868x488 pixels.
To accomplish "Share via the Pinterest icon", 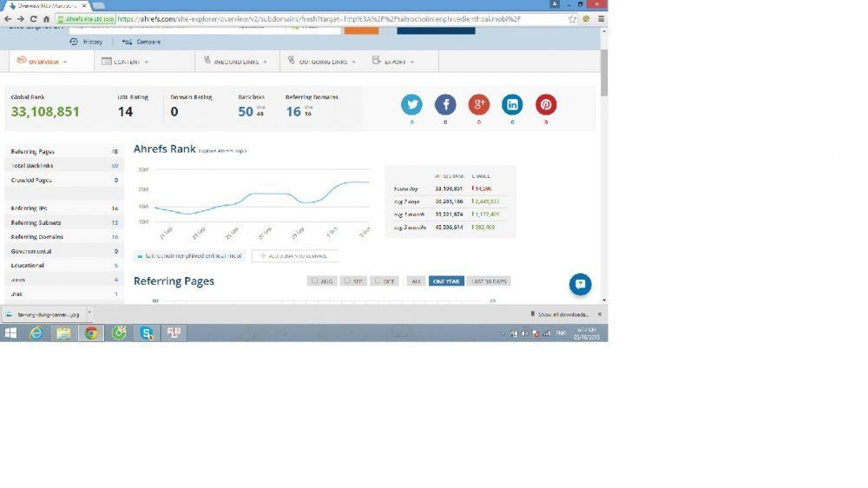I will [x=546, y=105].
